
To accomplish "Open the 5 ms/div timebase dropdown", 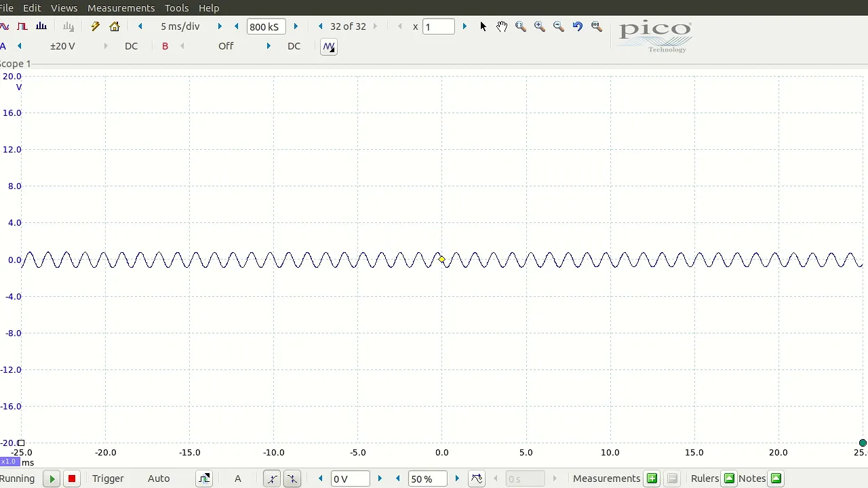I will [180, 26].
